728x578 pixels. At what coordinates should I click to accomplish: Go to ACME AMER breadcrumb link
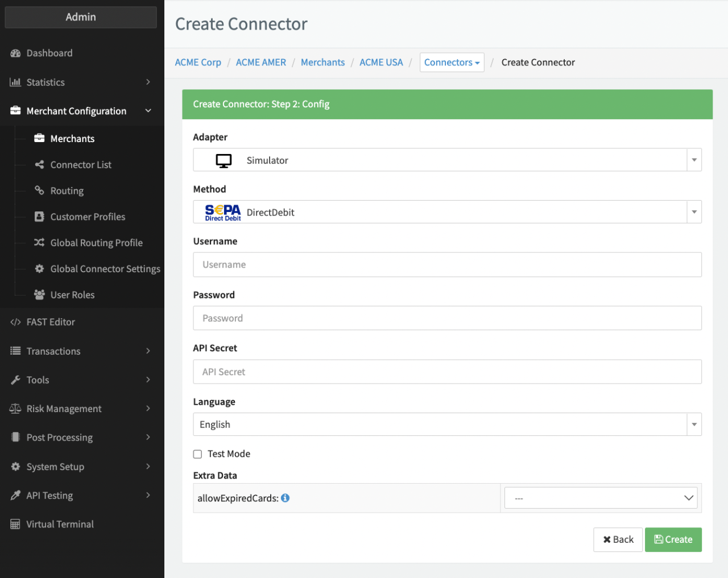coord(261,63)
